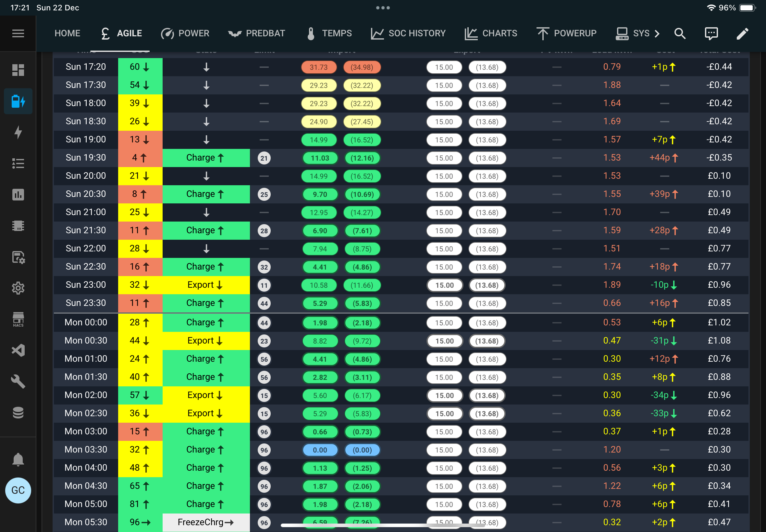Switch to the PREDBAT tab
Image resolution: width=766 pixels, height=532 pixels.
coord(256,33)
